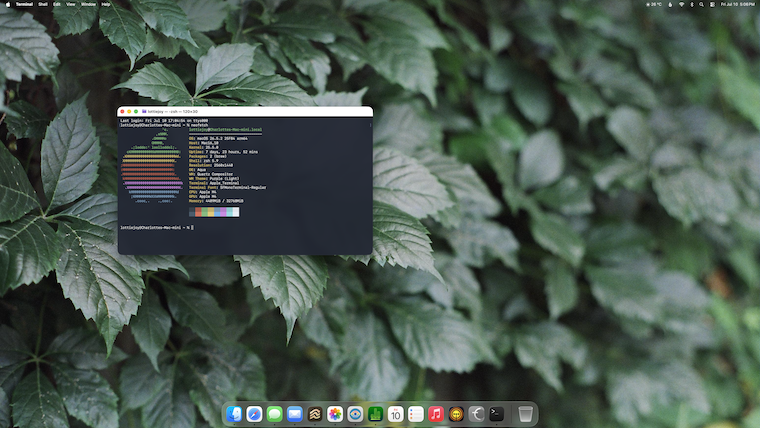Open the Help menu
Screen dimensions: 760x428
(x=106, y=4)
